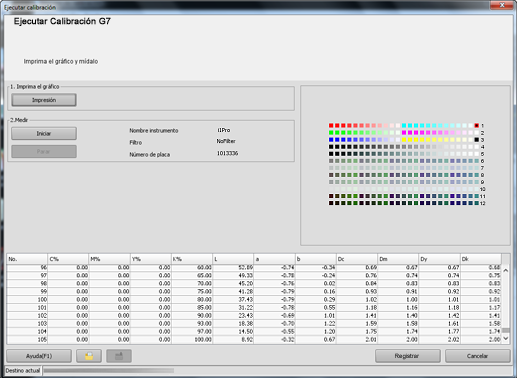Click the No. column header

(x=27, y=259)
